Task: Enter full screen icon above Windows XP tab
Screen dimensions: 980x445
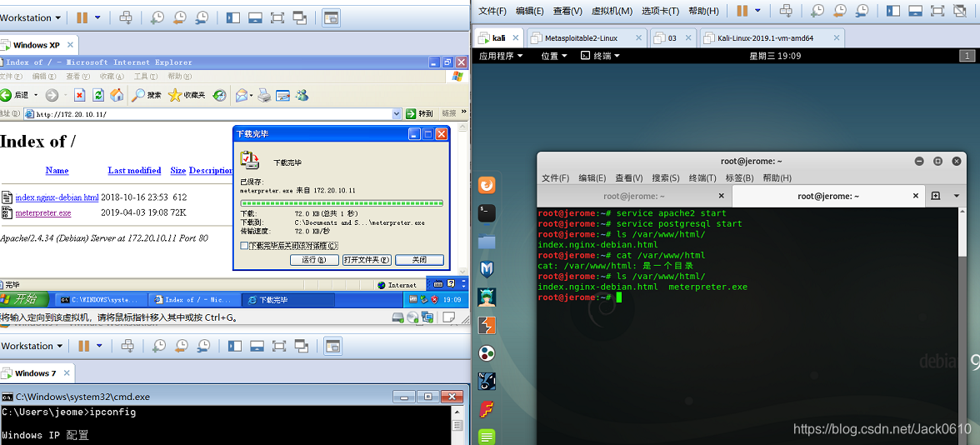Action: (x=277, y=17)
